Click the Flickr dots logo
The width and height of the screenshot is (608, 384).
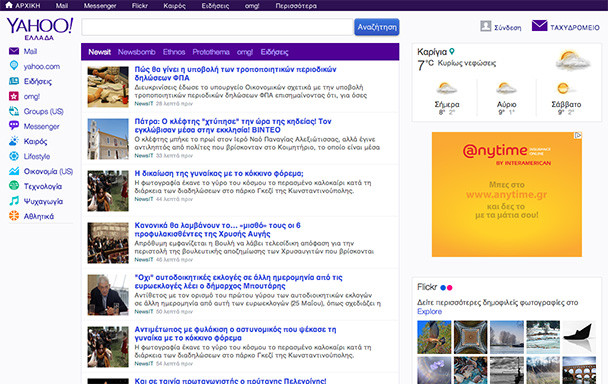tap(446, 288)
